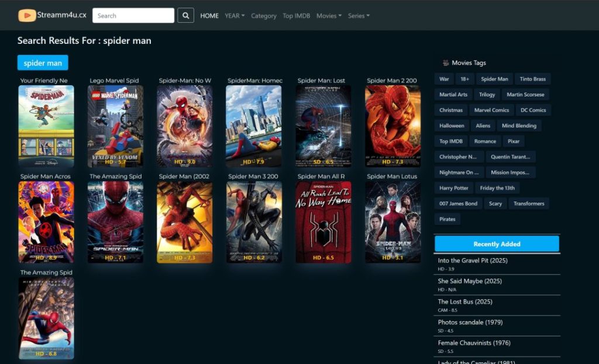
Task: Select the Aliens tag
Action: (483, 126)
